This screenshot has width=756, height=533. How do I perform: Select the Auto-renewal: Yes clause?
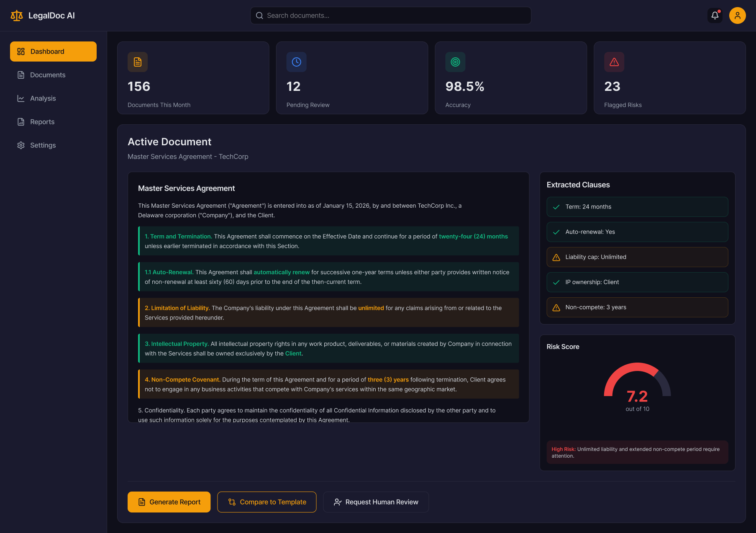pyautogui.click(x=637, y=232)
